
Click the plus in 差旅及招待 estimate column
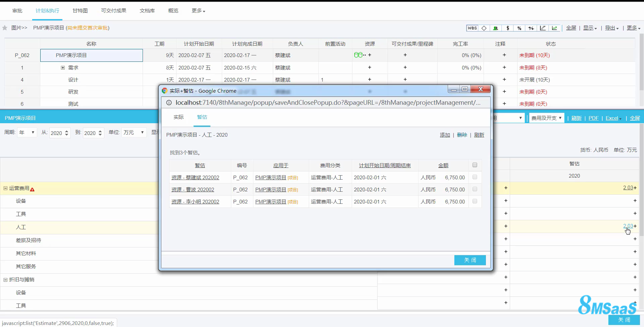pos(635,239)
